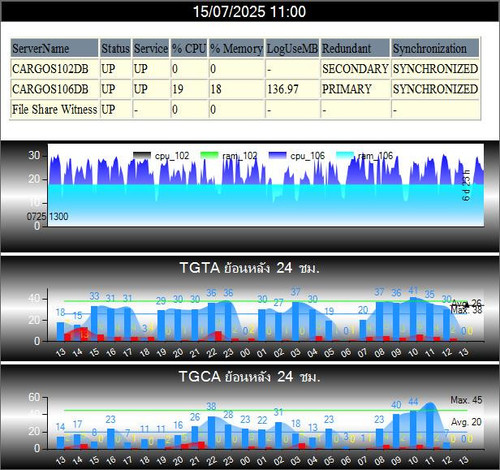Click the TGCA bar labeled 38
Image resolution: width=500 pixels, height=470 pixels.
click(211, 433)
